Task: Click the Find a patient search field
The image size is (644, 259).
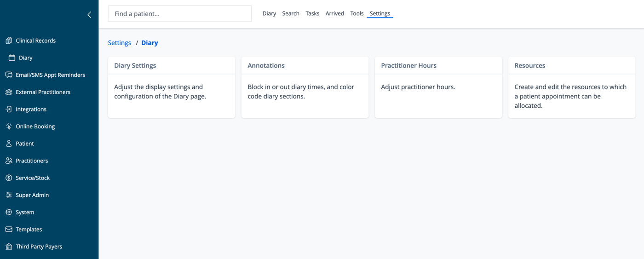Action: coord(180,14)
